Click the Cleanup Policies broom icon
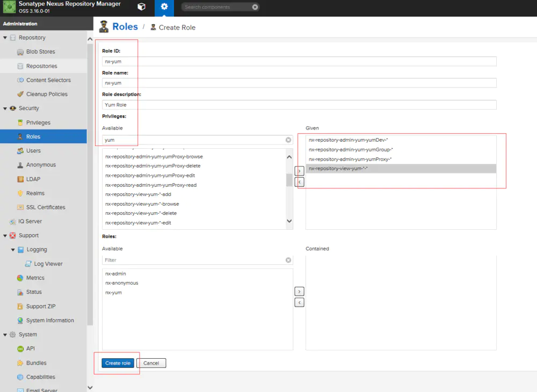537x392 pixels. (20, 94)
